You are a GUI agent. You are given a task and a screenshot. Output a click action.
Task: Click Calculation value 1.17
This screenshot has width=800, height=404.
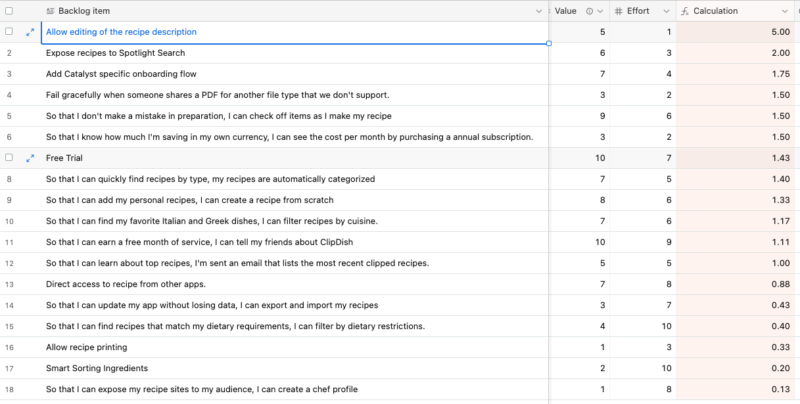735,221
